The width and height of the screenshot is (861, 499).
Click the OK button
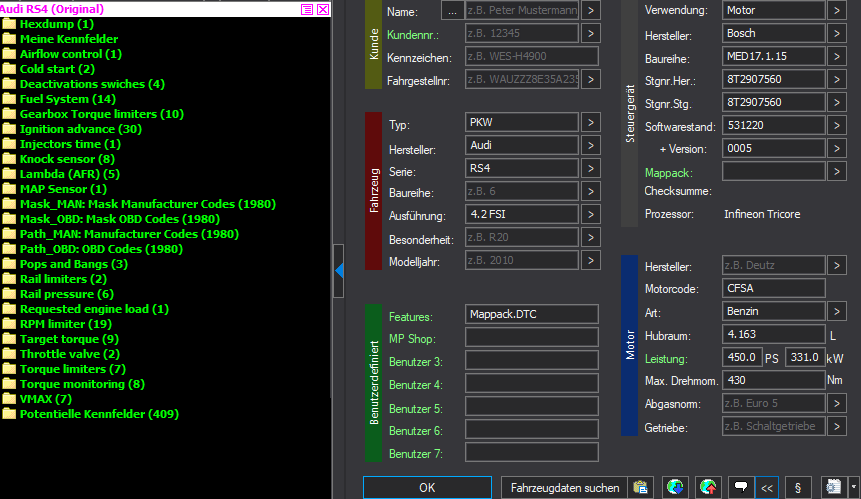click(427, 487)
